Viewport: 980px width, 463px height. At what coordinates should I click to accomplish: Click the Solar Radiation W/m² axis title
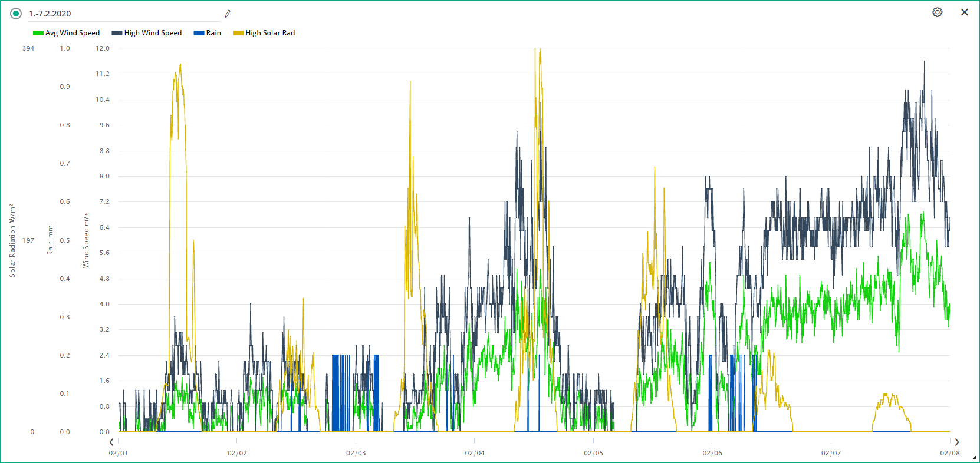[x=12, y=240]
